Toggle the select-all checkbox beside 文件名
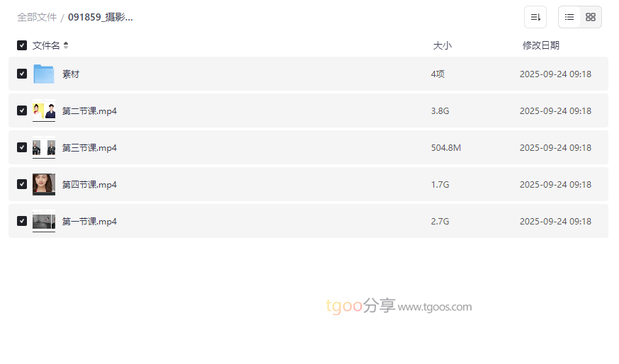 22,45
